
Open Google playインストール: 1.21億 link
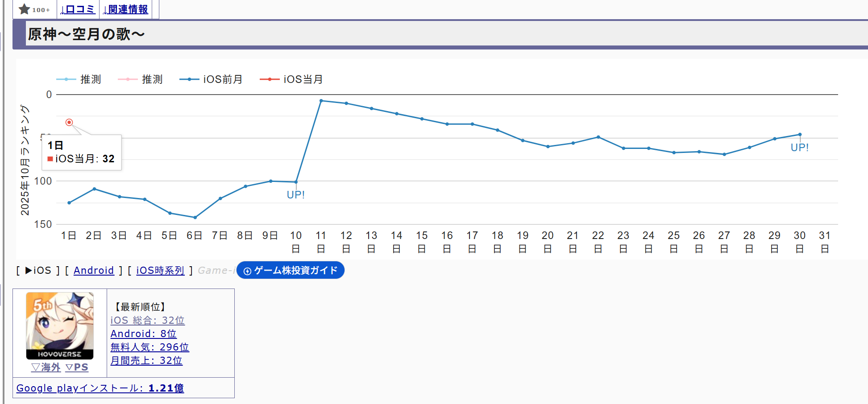click(100, 388)
